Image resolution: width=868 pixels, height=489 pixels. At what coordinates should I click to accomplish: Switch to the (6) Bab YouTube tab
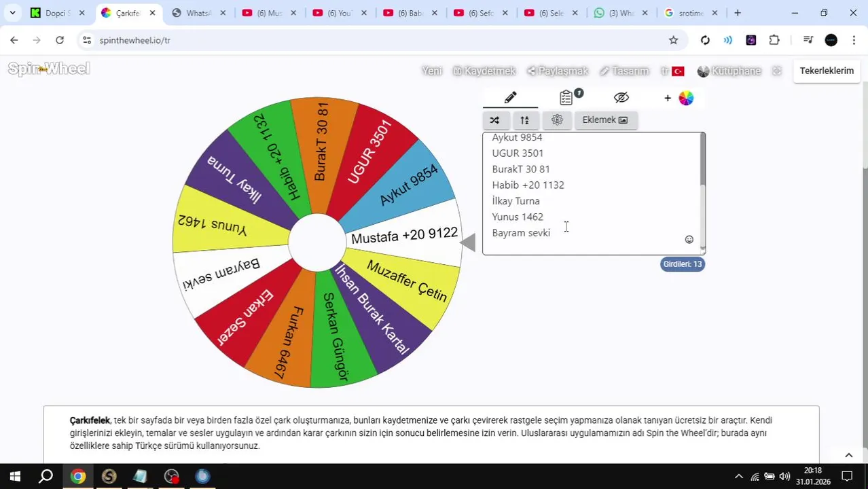(410, 13)
